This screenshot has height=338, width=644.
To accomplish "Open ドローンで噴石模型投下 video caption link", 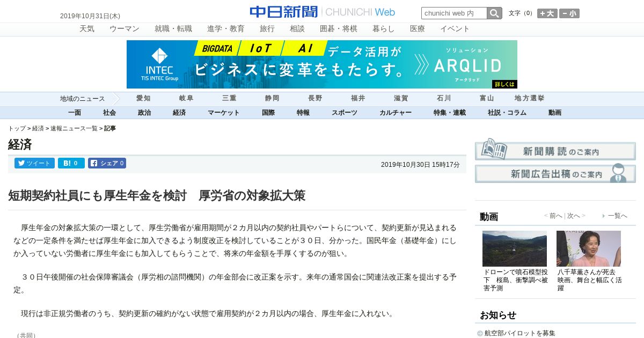I will point(516,280).
